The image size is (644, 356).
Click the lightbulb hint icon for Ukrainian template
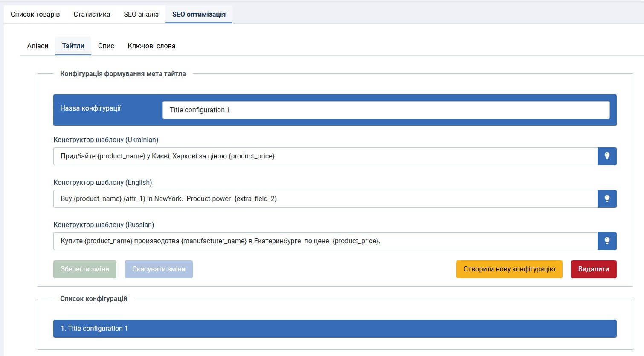coord(606,156)
